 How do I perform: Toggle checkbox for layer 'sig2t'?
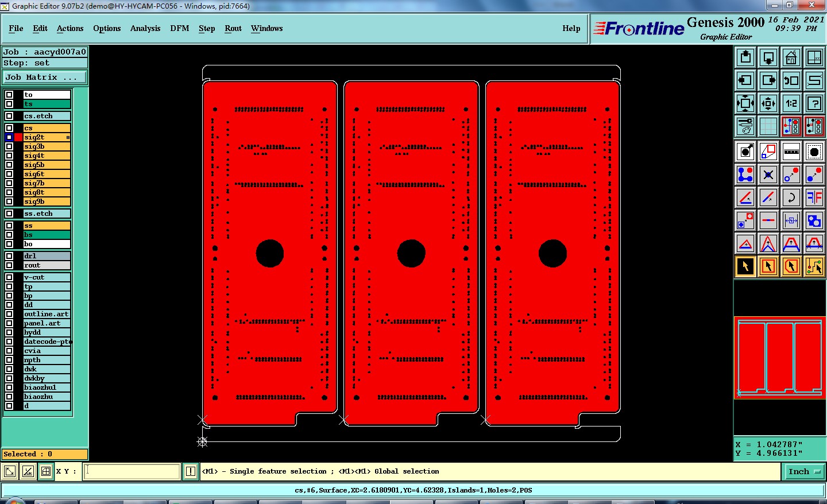[9, 137]
